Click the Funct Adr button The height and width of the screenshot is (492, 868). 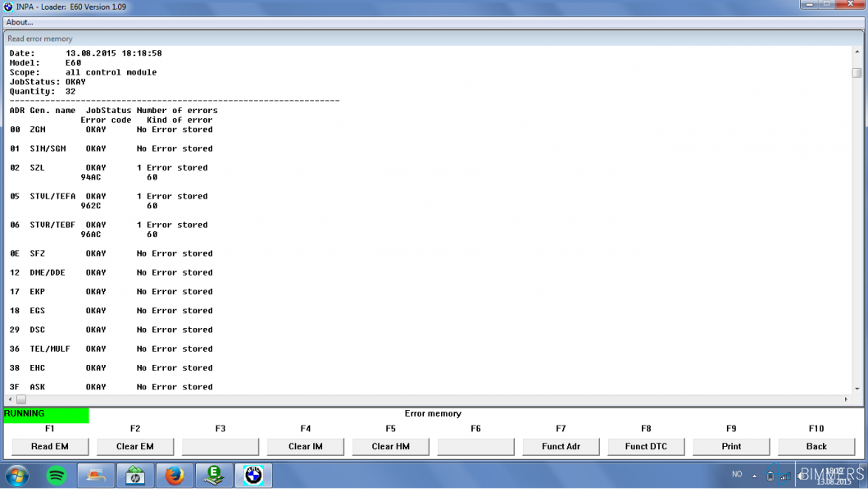(x=561, y=446)
